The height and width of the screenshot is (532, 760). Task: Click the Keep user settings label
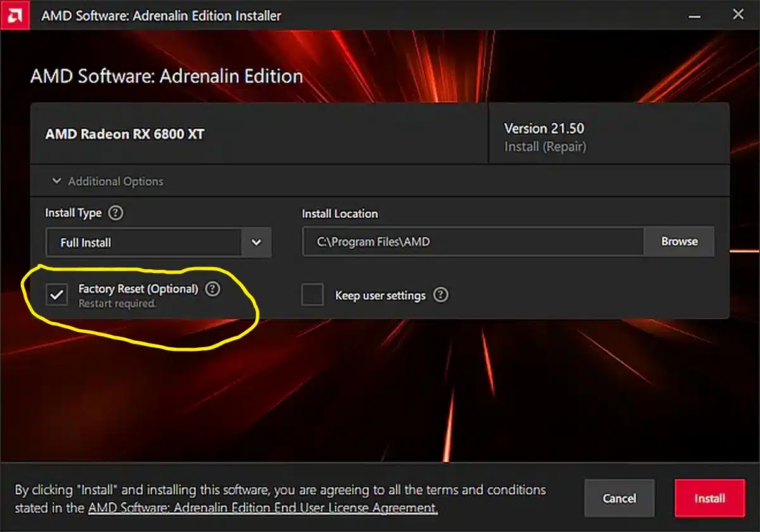click(x=380, y=296)
